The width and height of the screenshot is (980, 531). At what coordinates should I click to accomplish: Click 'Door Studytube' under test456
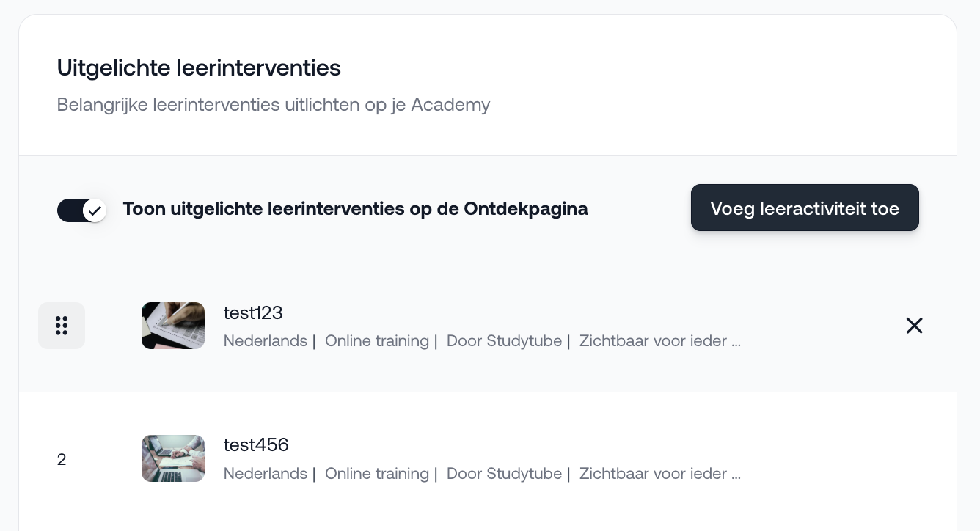pos(504,474)
